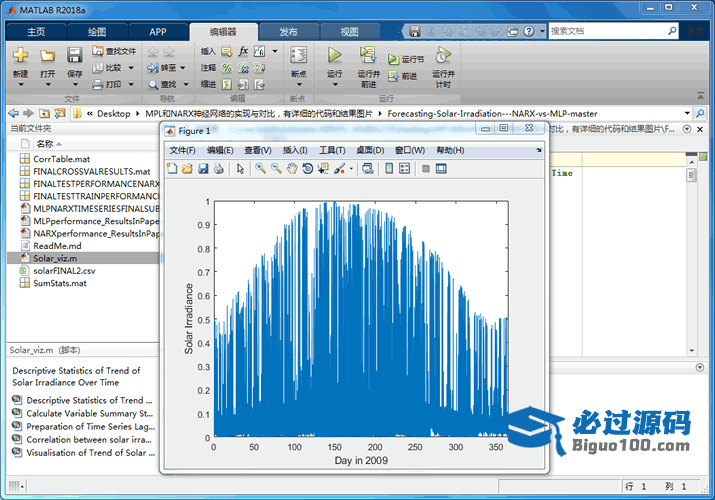Switch to the 绘图 (Plots) ribbon tab

[x=97, y=31]
